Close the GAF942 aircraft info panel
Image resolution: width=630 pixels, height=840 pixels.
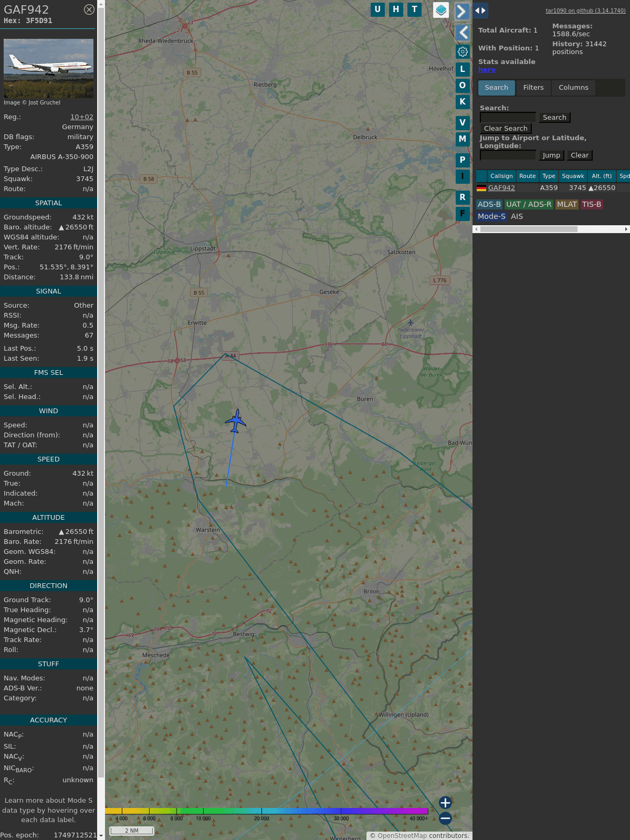(89, 9)
